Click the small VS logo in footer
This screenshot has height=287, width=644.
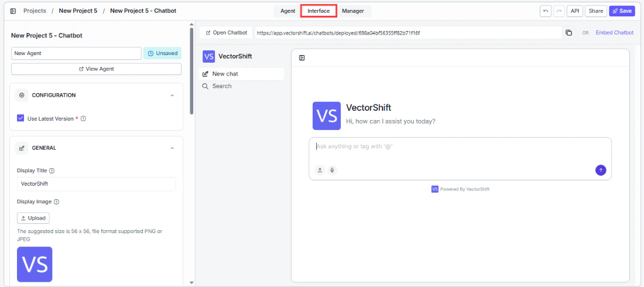(x=435, y=189)
